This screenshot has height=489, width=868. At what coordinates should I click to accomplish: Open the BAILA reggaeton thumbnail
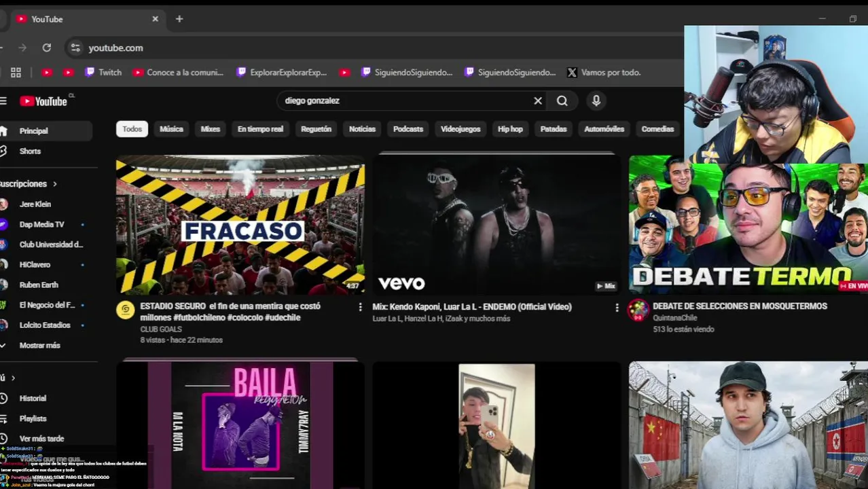240,425
